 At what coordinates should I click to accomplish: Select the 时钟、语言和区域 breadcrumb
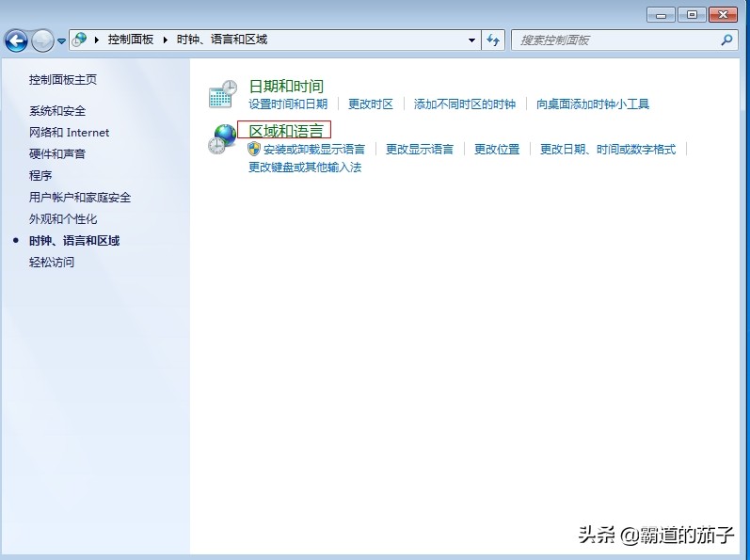point(222,40)
